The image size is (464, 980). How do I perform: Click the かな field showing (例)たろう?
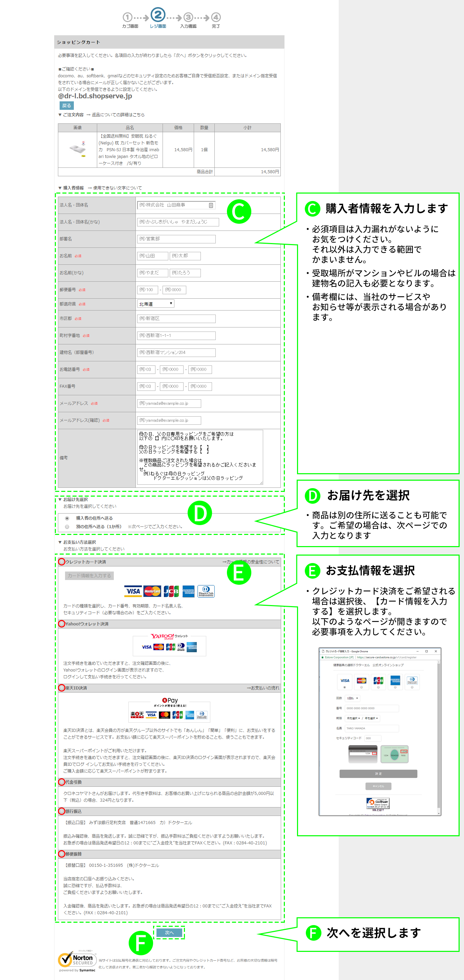(185, 273)
